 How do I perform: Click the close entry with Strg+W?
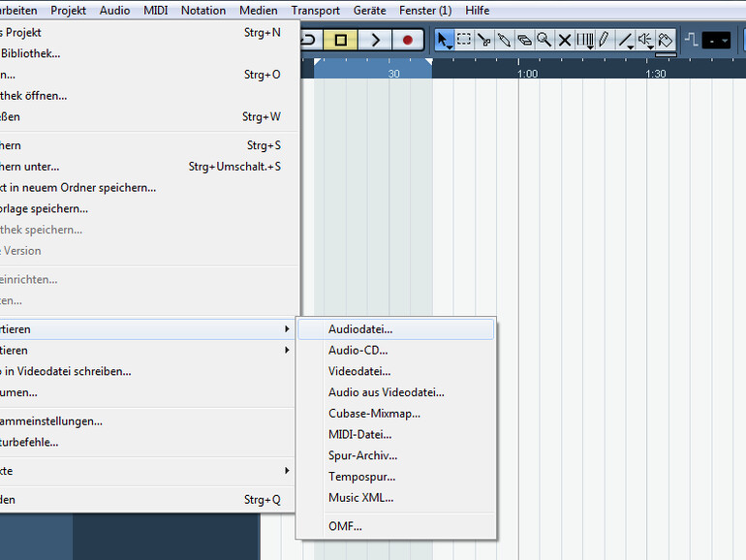point(147,116)
